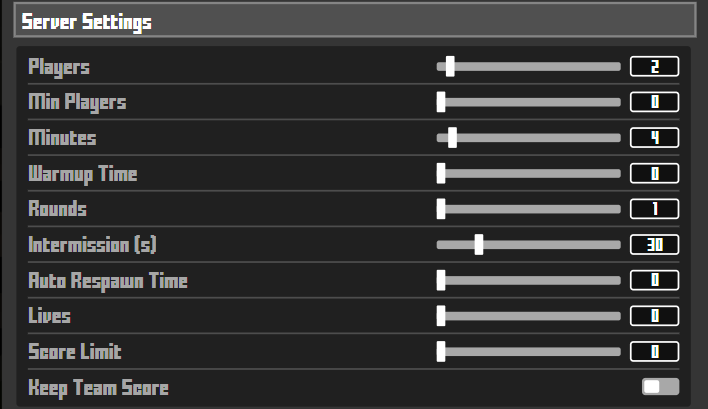
Task: Click the Server Settings header bar
Action: point(354,20)
